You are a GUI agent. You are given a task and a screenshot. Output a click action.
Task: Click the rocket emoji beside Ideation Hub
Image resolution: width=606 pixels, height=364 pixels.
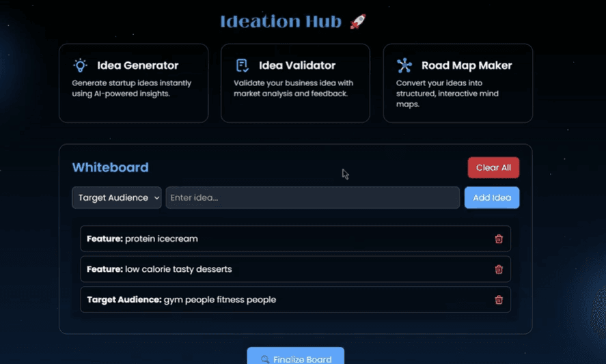click(x=357, y=22)
